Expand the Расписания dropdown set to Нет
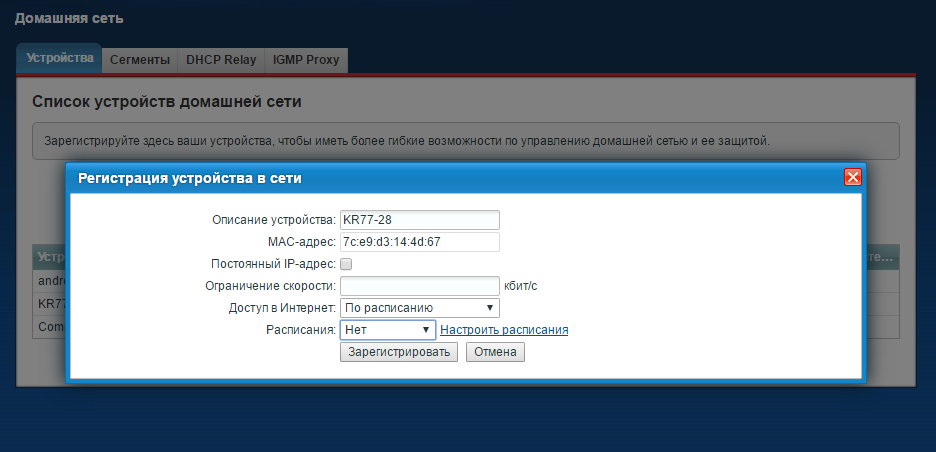This screenshot has height=452, width=936. (x=386, y=330)
